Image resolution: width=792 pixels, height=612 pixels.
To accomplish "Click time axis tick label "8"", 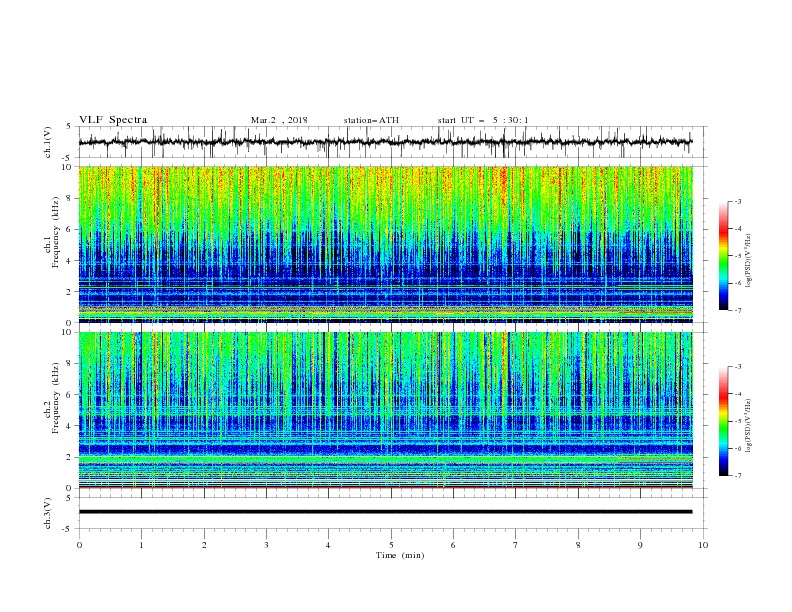I will [578, 545].
